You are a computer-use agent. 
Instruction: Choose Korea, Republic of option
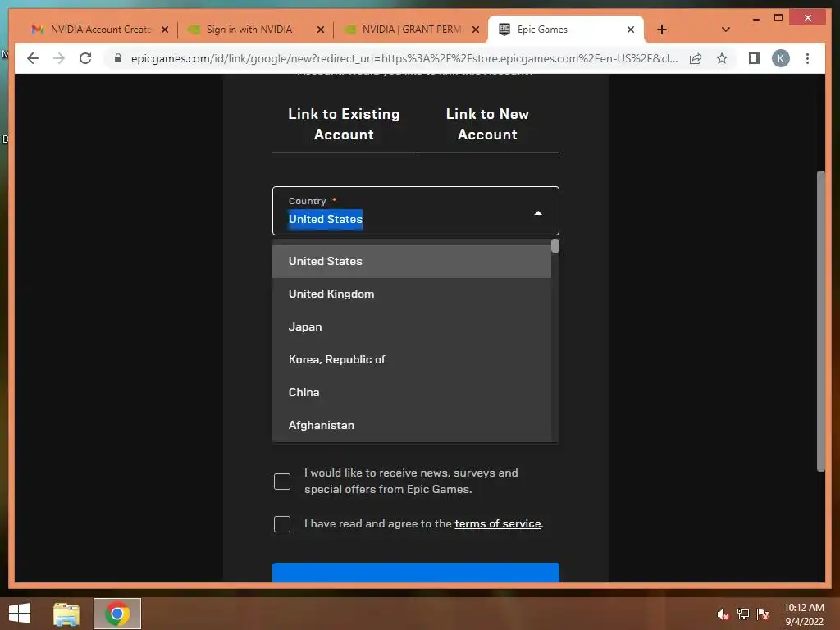point(412,359)
